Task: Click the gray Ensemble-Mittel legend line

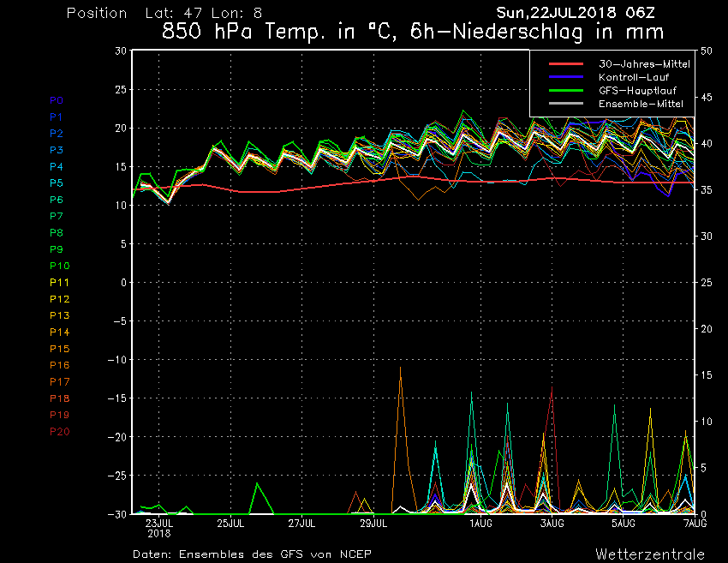Action: (565, 103)
